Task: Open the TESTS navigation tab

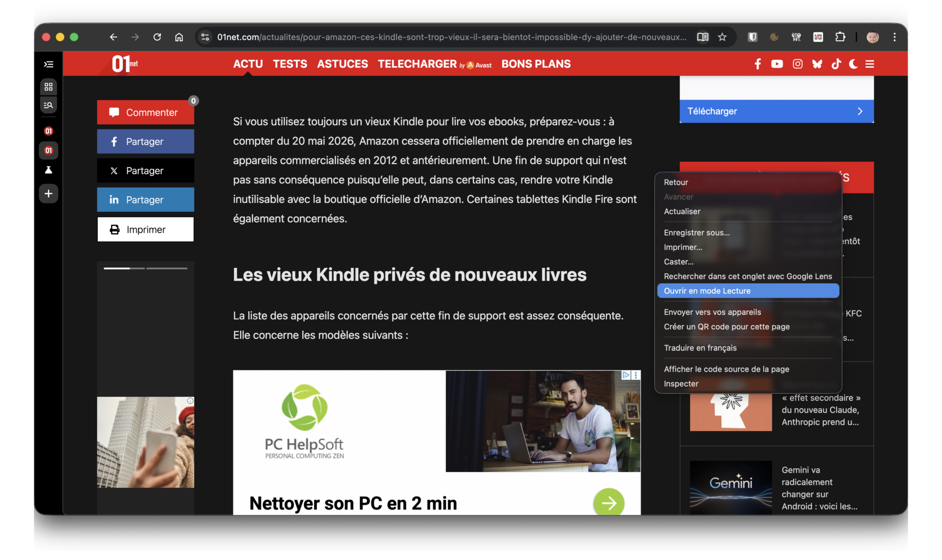Action: [290, 64]
